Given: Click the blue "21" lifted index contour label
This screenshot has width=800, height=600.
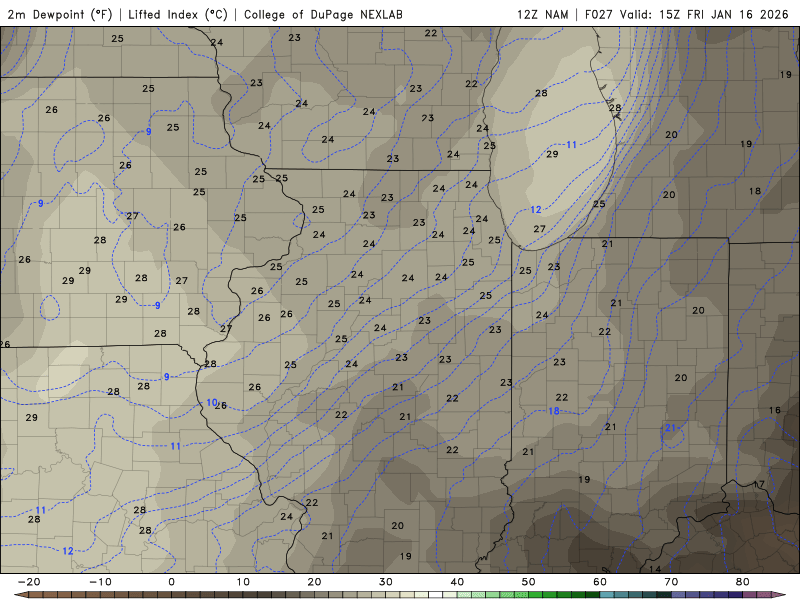Looking at the screenshot, I should coord(670,428).
